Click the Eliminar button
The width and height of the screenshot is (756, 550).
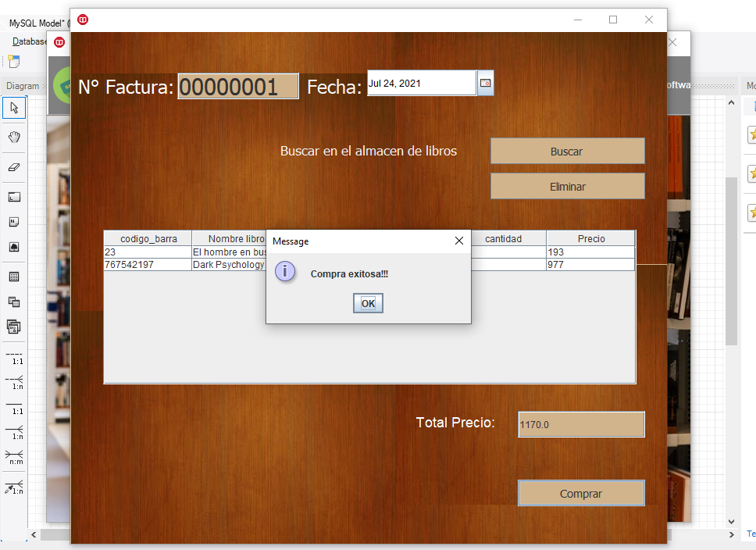pos(568,186)
